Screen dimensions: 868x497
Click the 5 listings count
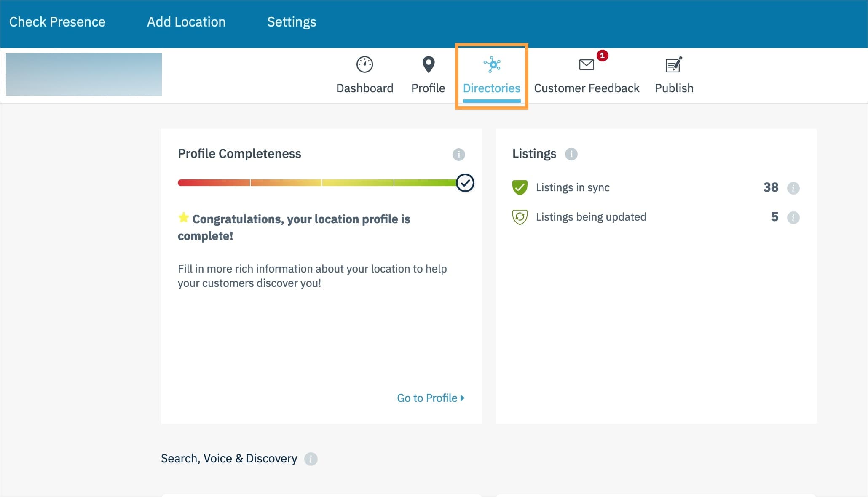coord(774,217)
